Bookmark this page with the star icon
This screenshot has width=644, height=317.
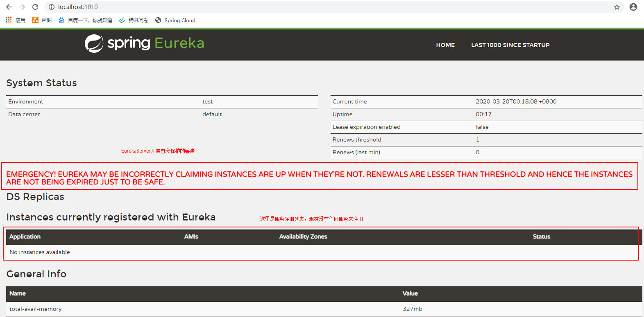(617, 7)
